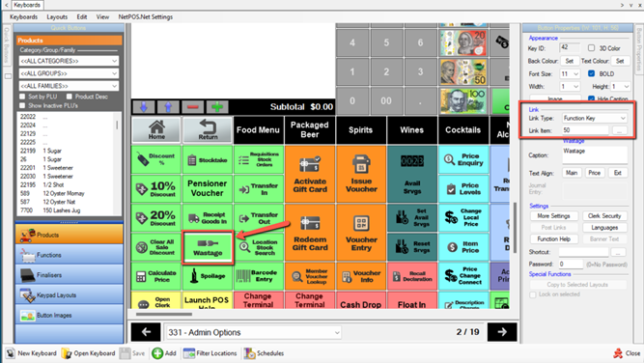The width and height of the screenshot is (644, 363).
Task: Click the Wastage function button
Action: 208,247
